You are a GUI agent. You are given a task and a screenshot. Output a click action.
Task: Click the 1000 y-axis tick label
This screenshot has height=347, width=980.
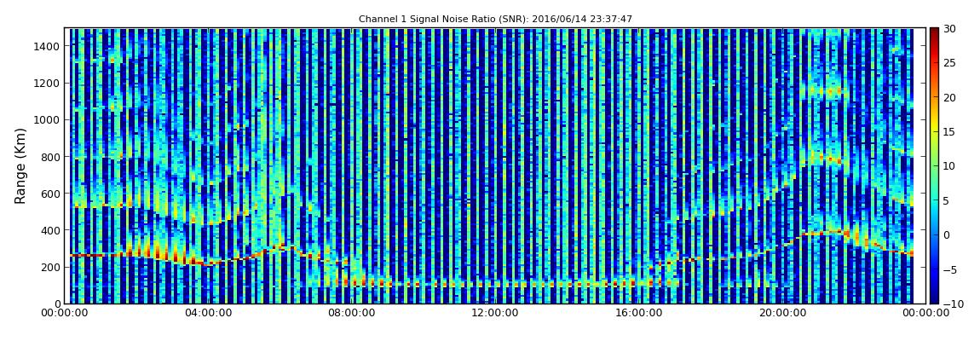48,120
